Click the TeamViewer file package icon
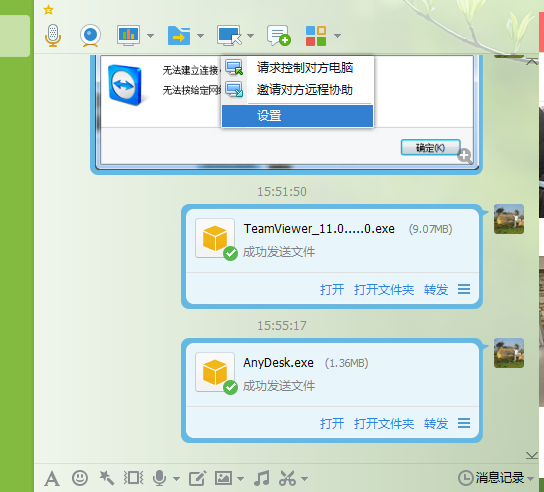 [x=215, y=238]
